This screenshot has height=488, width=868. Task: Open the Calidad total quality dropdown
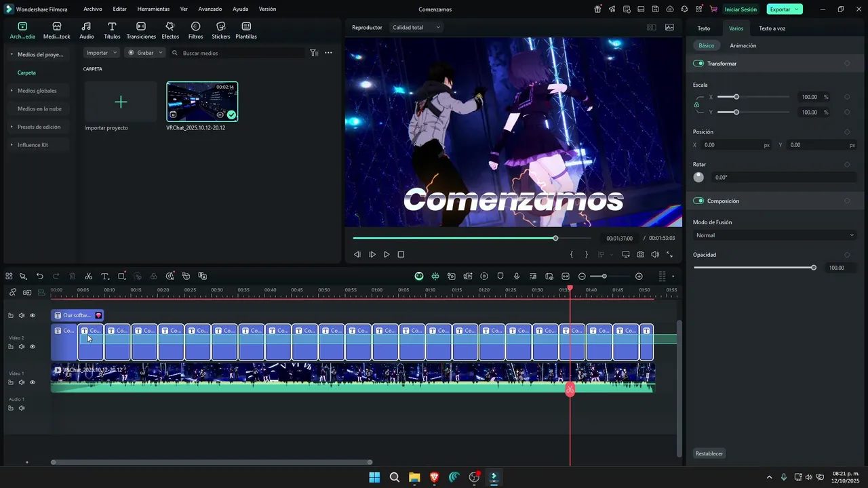point(416,27)
